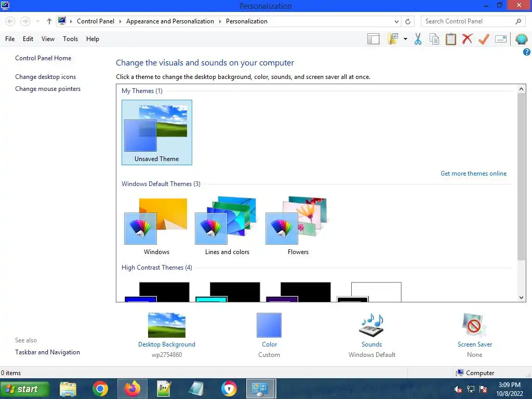Click the search magnifier icon
Image resolution: width=532 pixels, height=399 pixels.
point(518,21)
